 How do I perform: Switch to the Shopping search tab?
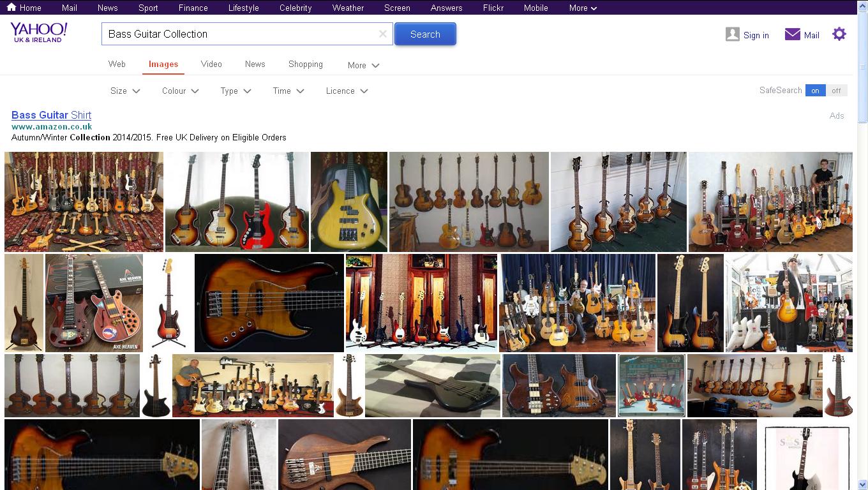coord(305,64)
